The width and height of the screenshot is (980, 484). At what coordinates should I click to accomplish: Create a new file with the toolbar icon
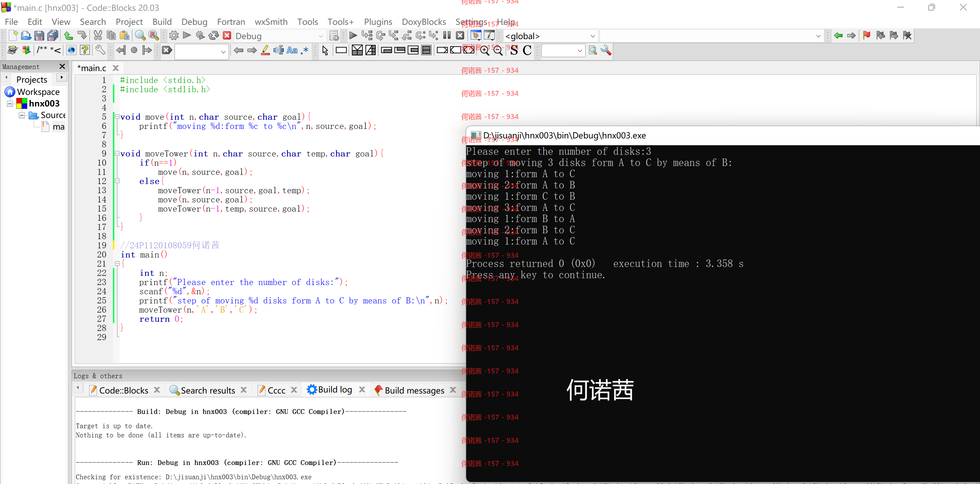point(13,36)
